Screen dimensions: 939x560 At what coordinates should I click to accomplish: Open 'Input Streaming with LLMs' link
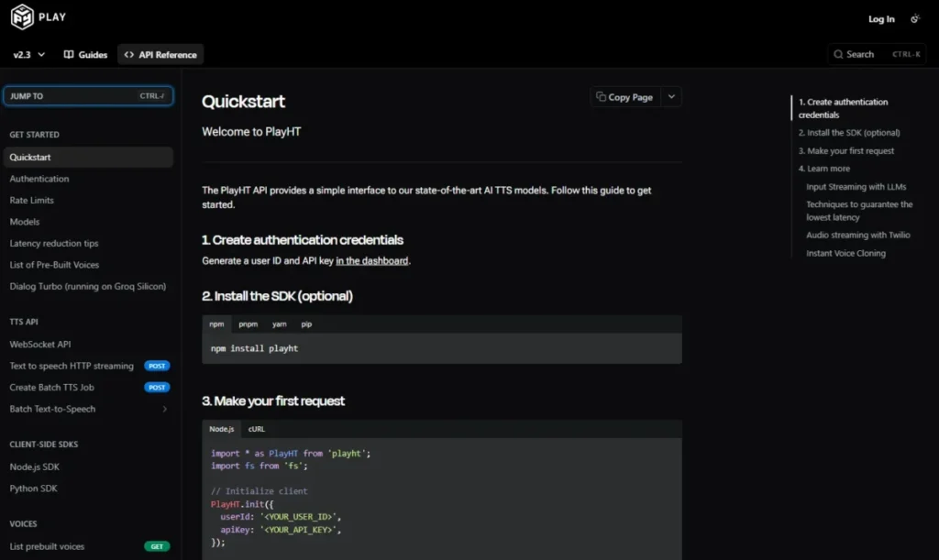pos(856,187)
